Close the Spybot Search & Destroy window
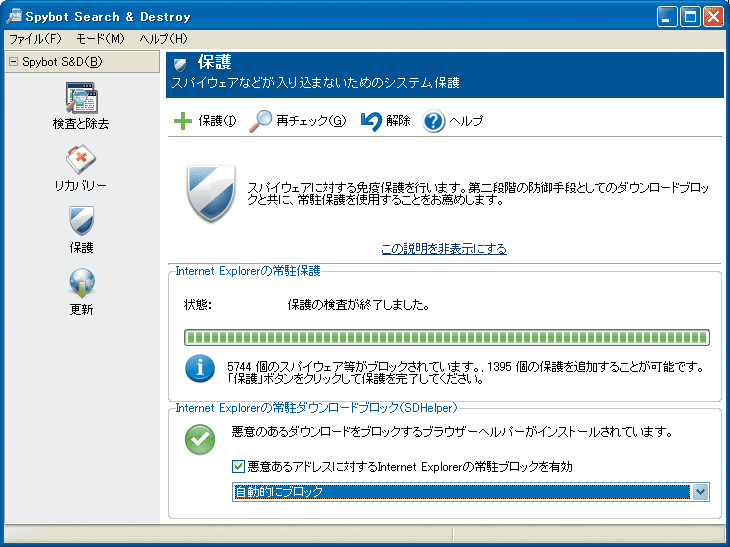This screenshot has height=547, width=730. 713,17
